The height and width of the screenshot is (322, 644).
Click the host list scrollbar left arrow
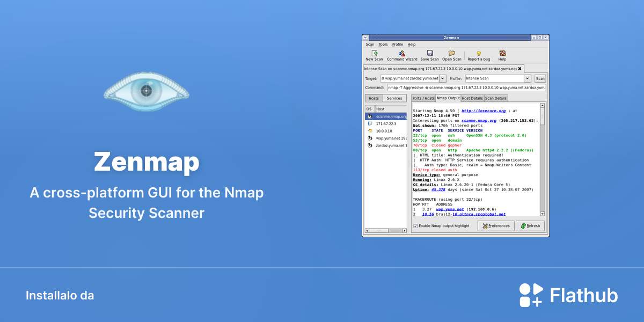point(368,230)
